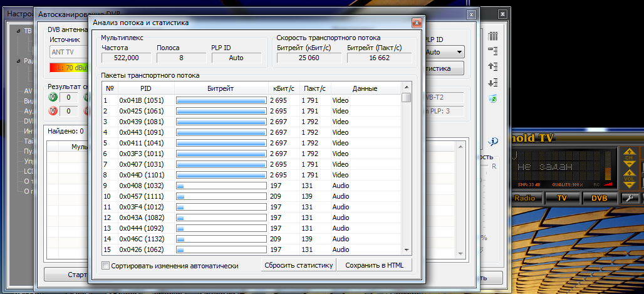Click the Сбросить статистику button
The height and width of the screenshot is (294, 644).
pos(299,265)
